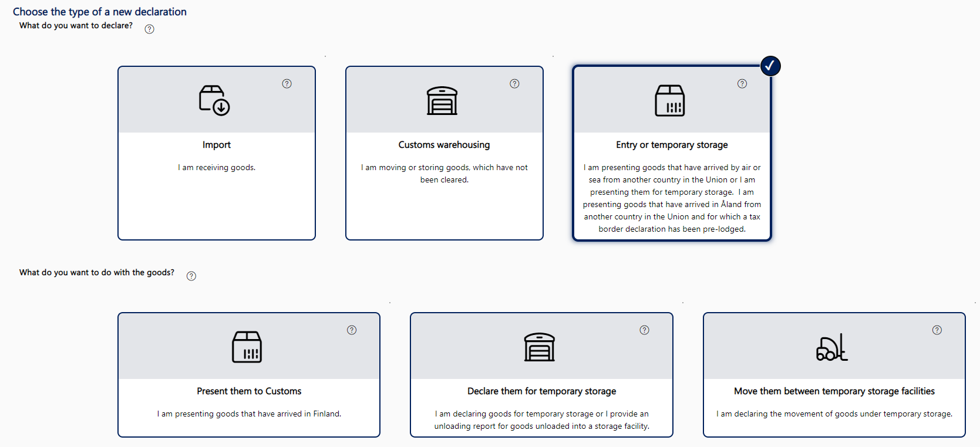The width and height of the screenshot is (980, 447).
Task: Click the selected checkmark on Entry or temporary storage
Action: coord(770,66)
